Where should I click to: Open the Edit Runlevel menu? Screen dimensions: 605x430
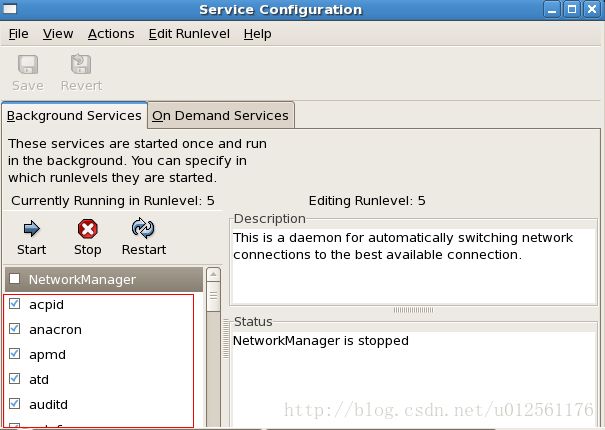coord(189,34)
